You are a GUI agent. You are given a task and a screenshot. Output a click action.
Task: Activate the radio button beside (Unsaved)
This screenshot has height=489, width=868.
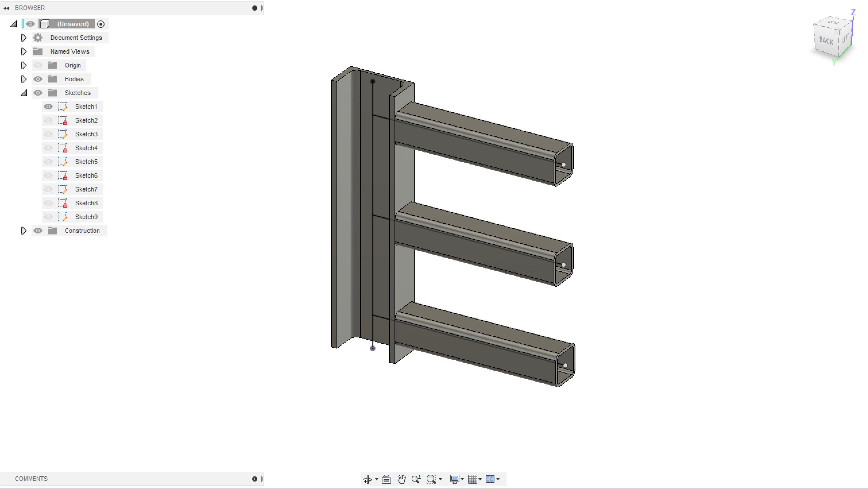point(101,24)
